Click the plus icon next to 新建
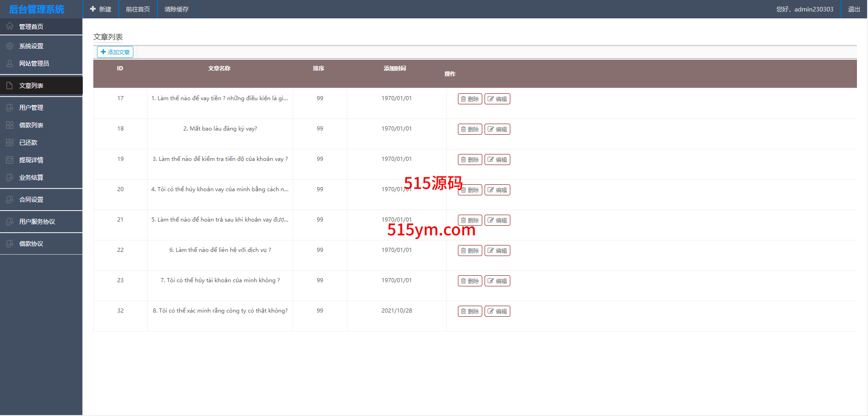Screen dimensions: 868x416 [93, 9]
